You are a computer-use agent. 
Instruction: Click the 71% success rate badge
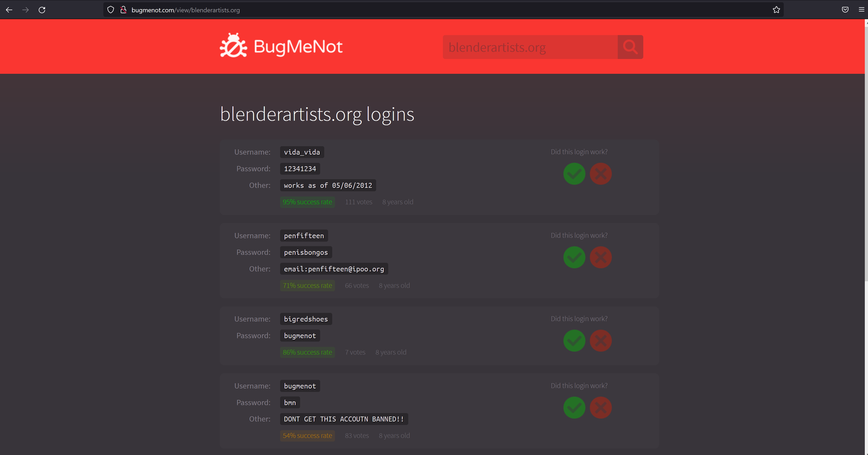[x=307, y=286]
